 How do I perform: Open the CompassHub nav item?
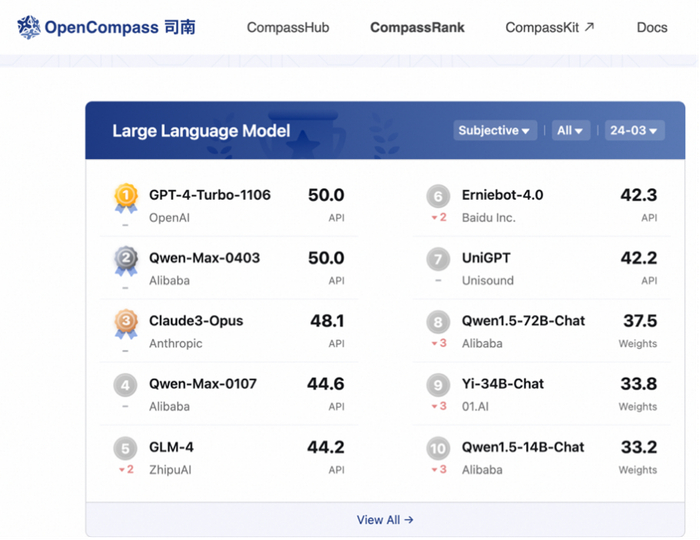[x=288, y=27]
